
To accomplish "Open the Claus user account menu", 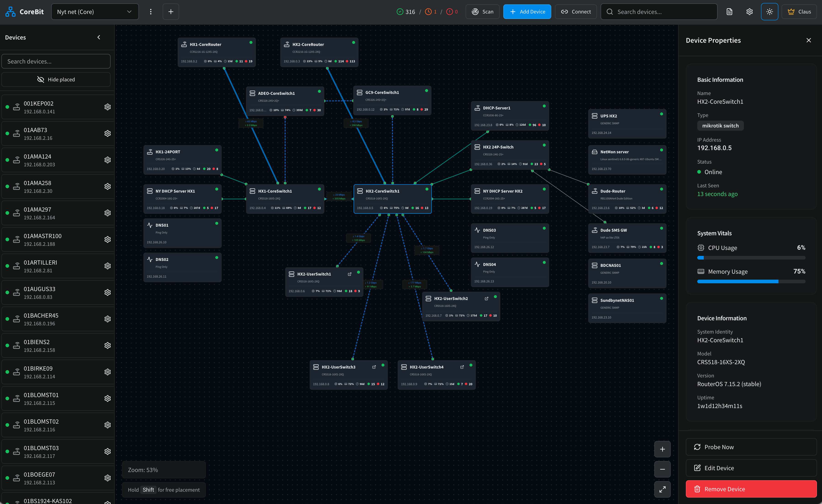I will (x=799, y=12).
